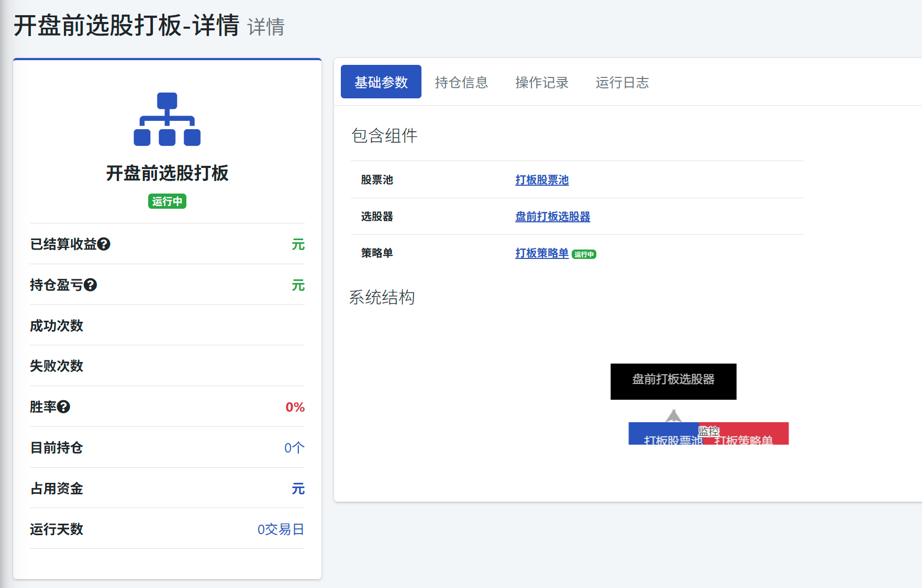Click small 运行中 badge beside 打板策略单 link
Viewport: 922px width, 588px height.
click(x=584, y=255)
